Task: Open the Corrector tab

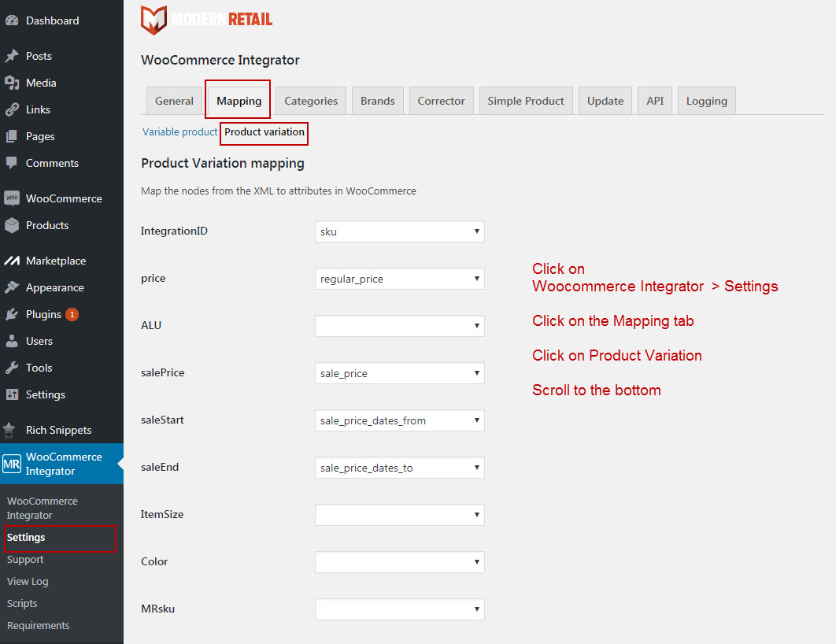Action: [441, 101]
